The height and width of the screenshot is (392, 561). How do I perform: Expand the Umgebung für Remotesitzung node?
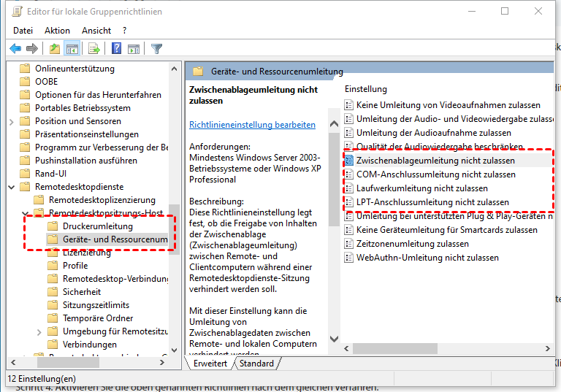(x=39, y=332)
